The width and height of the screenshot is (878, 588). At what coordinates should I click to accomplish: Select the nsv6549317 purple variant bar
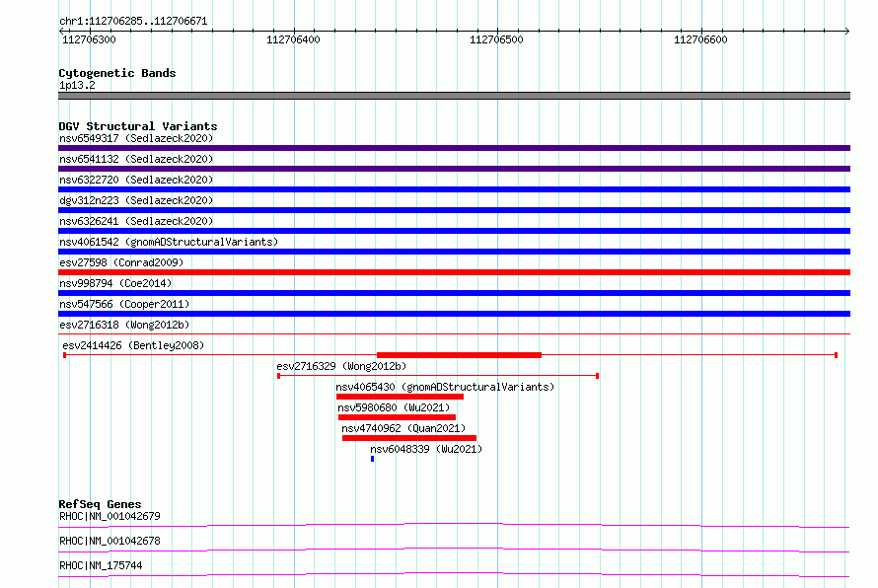point(454,148)
